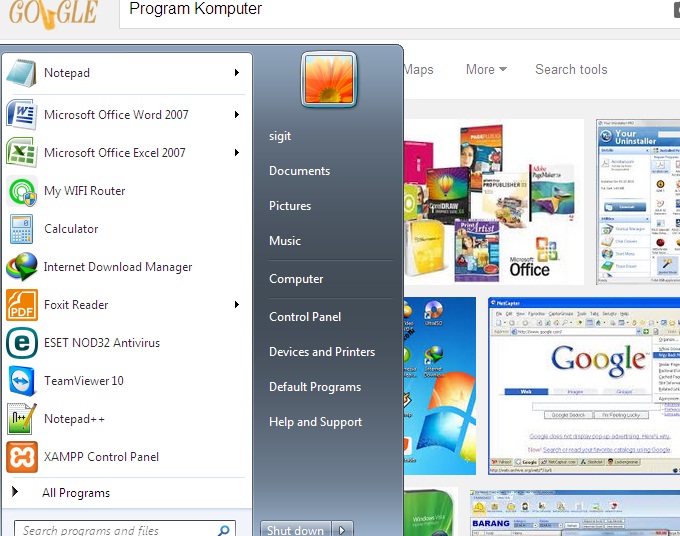
Task: Open the NetCaptor Google browser image
Action: pyautogui.click(x=584, y=386)
